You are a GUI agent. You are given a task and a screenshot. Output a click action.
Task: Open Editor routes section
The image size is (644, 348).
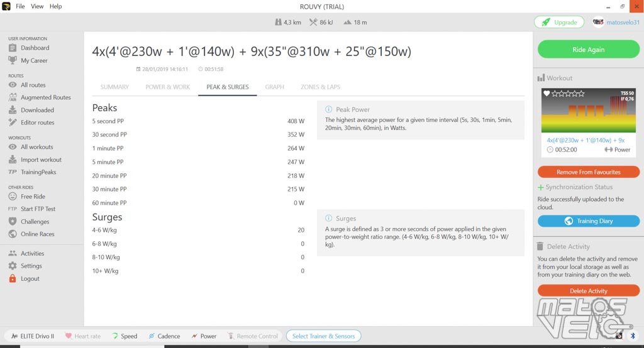pyautogui.click(x=31, y=122)
